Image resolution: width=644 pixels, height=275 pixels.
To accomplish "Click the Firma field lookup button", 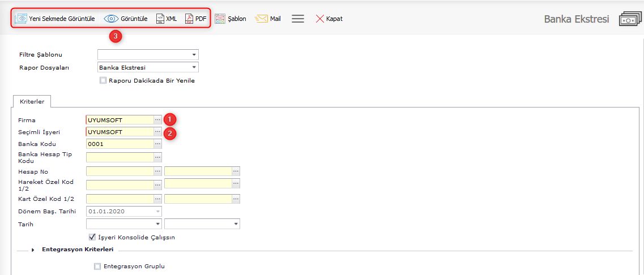I will pos(157,120).
